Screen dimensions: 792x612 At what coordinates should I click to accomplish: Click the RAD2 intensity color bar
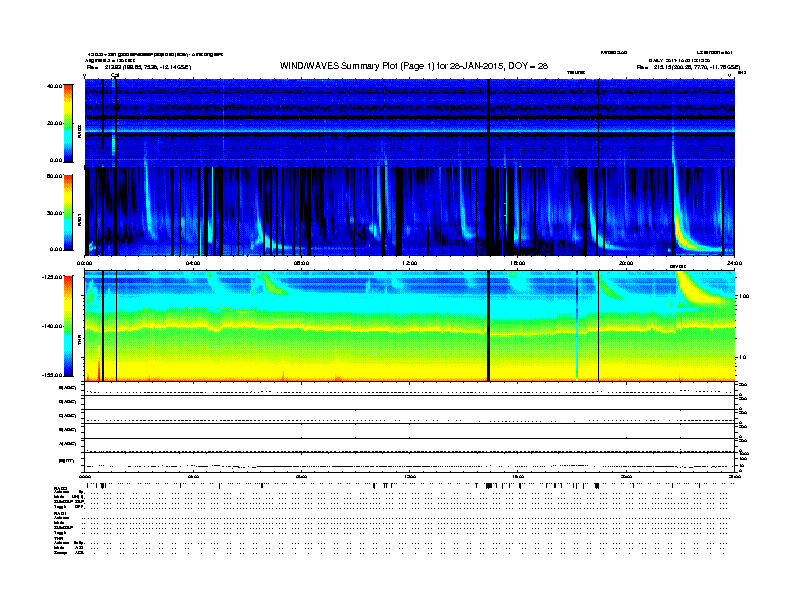[x=68, y=123]
